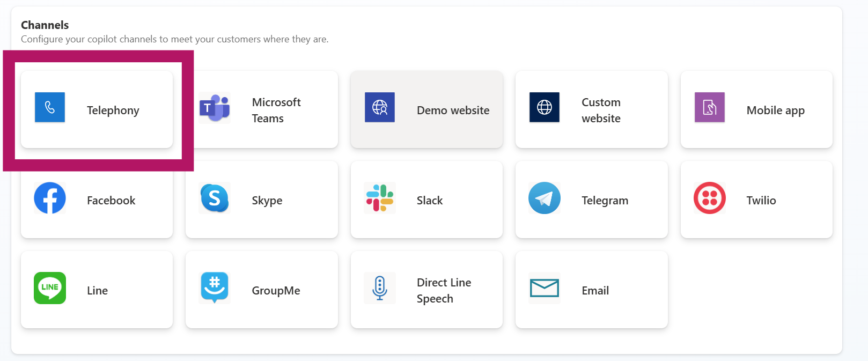Screen dimensions: 868x361
Task: Select the Line channel label
Action: point(98,291)
